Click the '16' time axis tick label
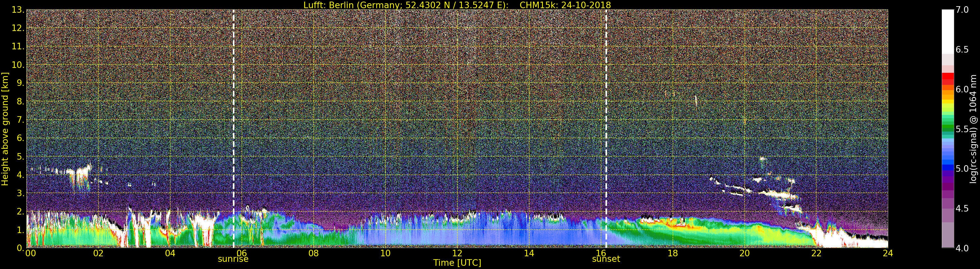The height and width of the screenshot is (269, 980). (x=601, y=253)
